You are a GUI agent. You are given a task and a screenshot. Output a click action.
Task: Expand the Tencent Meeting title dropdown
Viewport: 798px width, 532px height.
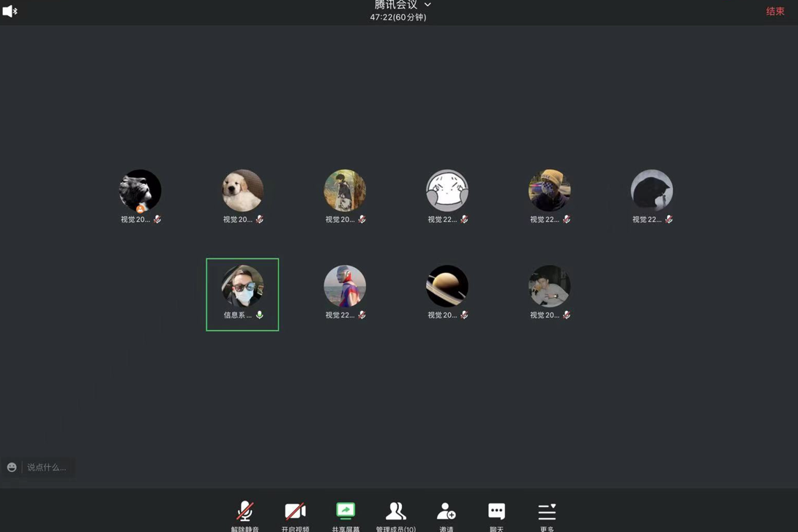coord(428,5)
